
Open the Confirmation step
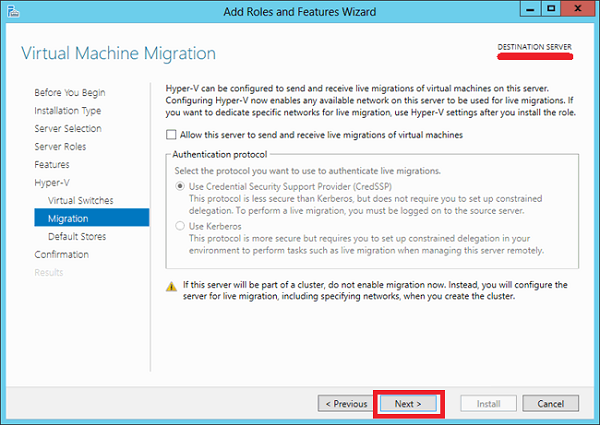click(x=61, y=254)
